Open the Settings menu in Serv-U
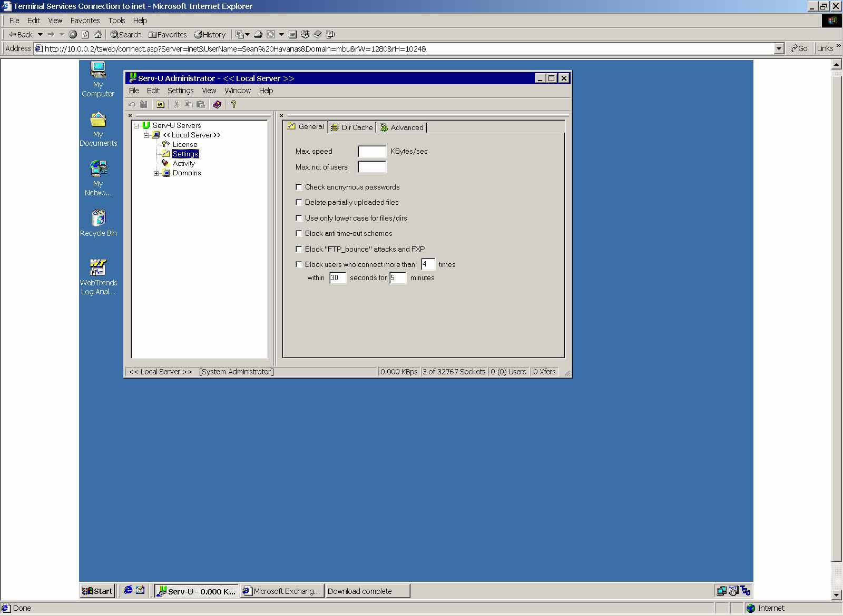843x616 pixels. [180, 91]
